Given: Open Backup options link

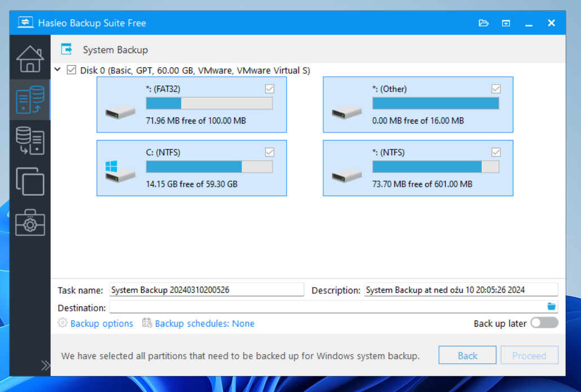Looking at the screenshot, I should coord(102,323).
